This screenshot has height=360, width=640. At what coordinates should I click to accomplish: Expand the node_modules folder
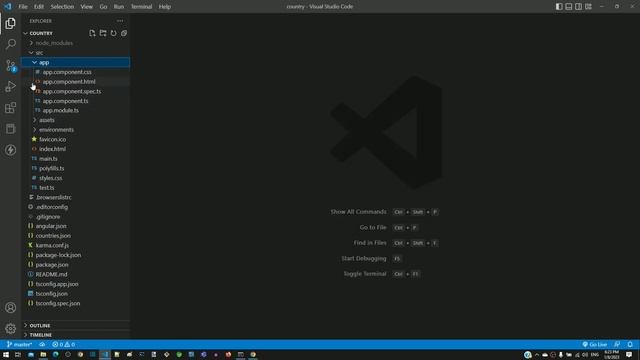point(76,43)
